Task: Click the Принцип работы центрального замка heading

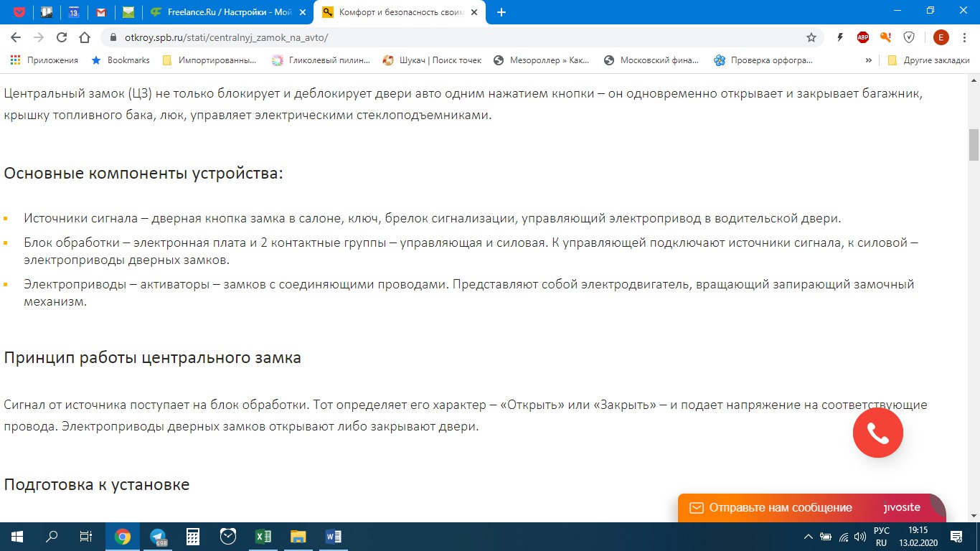Action: [153, 357]
